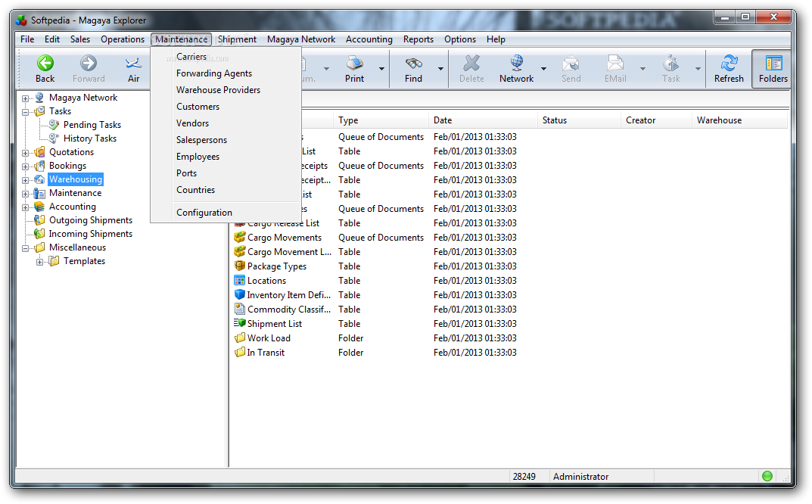Click the green Back arrow icon
This screenshot has width=812, height=504.
pyautogui.click(x=45, y=64)
